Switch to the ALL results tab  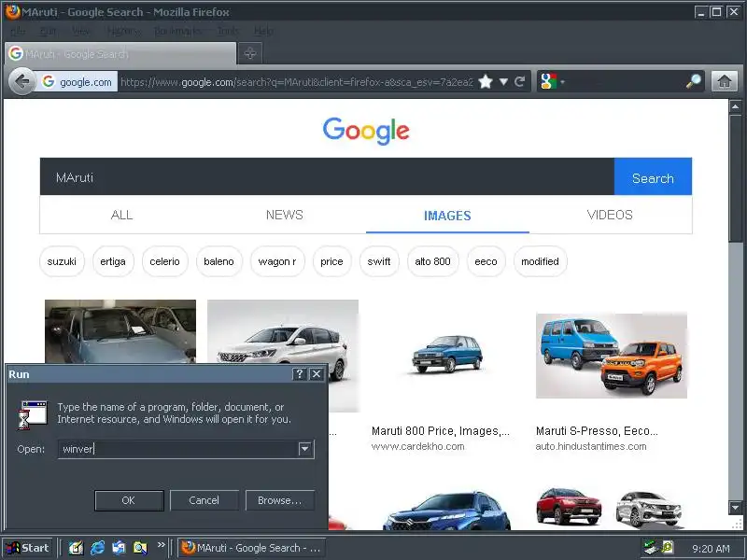(x=121, y=215)
